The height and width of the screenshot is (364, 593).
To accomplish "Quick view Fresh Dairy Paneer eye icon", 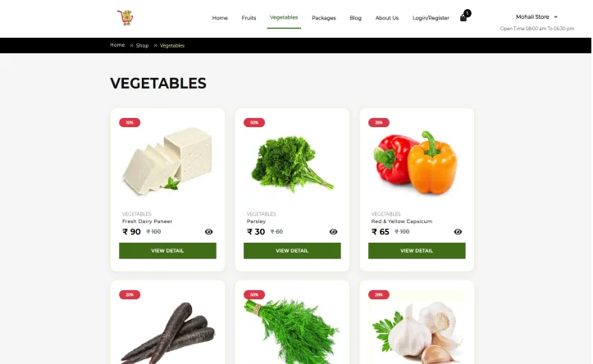I will 209,232.
